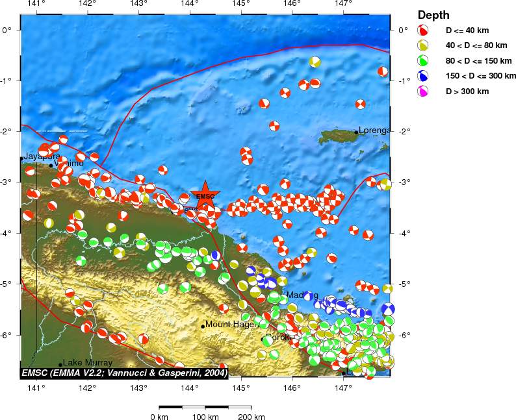
Task: Click the isolated yellow beachball near the top of the map
Action: coord(315,62)
